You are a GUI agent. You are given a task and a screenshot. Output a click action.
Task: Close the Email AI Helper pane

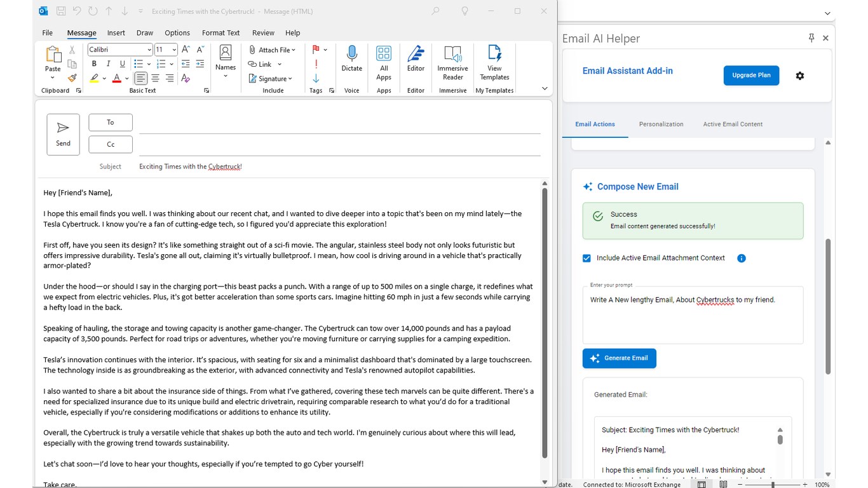(825, 38)
